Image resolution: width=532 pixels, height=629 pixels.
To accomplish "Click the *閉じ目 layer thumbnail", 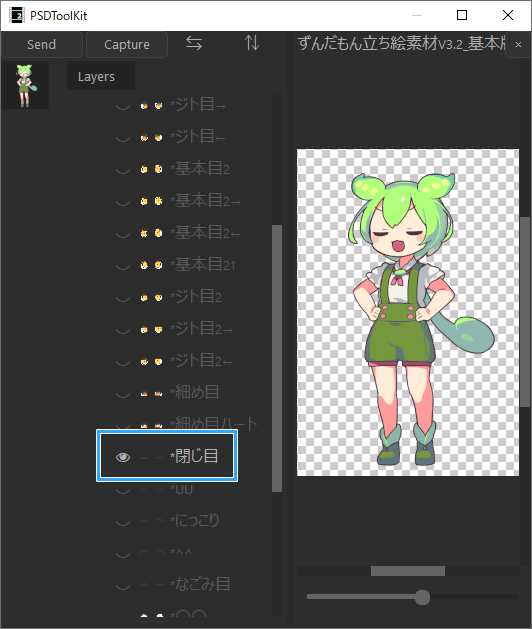I will tap(152, 457).
